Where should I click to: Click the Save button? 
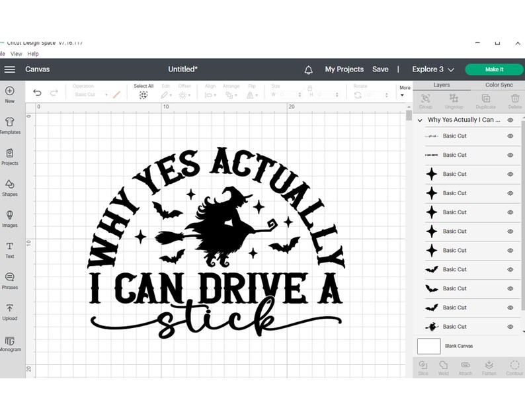(380, 69)
